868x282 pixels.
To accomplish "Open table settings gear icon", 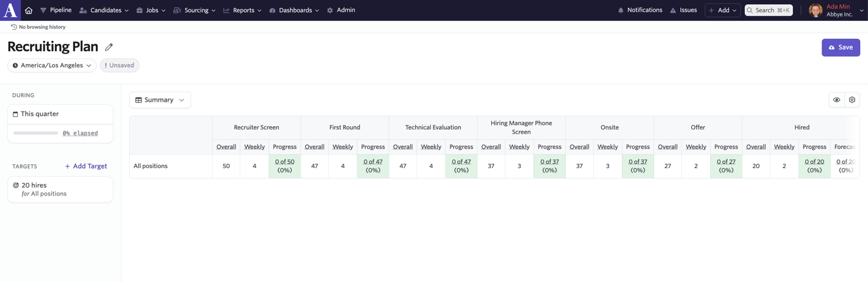I will click(x=852, y=100).
